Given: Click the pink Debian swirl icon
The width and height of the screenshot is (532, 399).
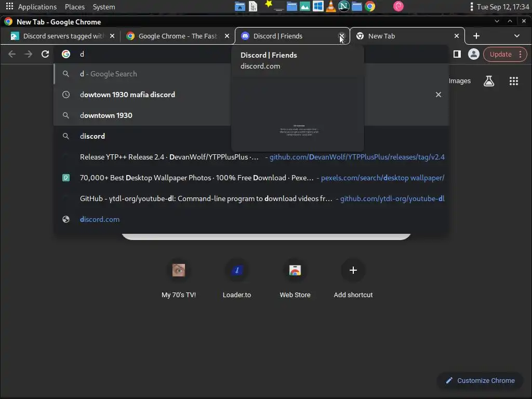Looking at the screenshot, I should click(398, 6).
